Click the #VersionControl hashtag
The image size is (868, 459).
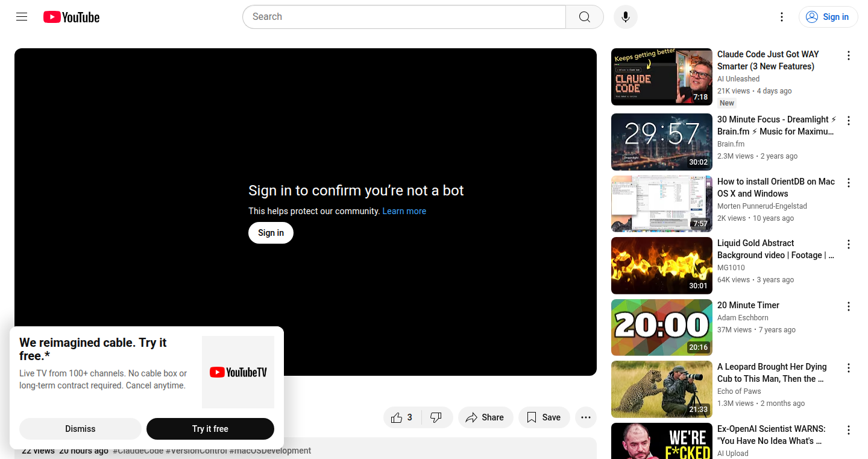click(x=197, y=451)
